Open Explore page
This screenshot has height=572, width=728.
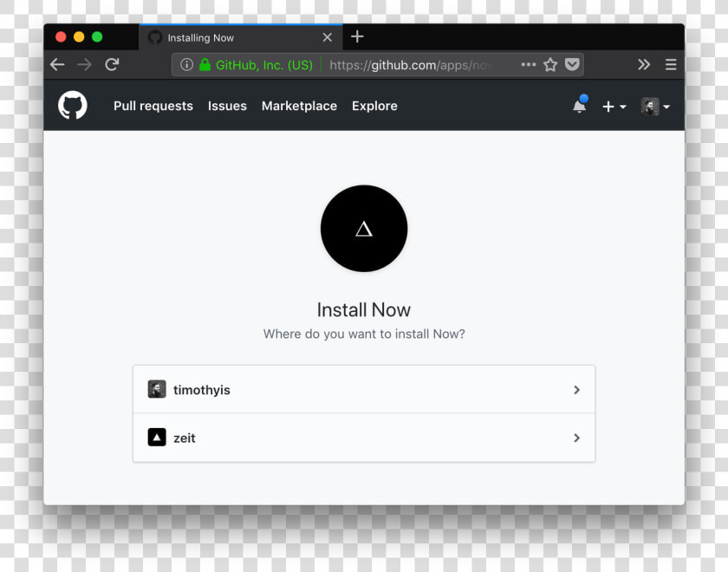(374, 106)
